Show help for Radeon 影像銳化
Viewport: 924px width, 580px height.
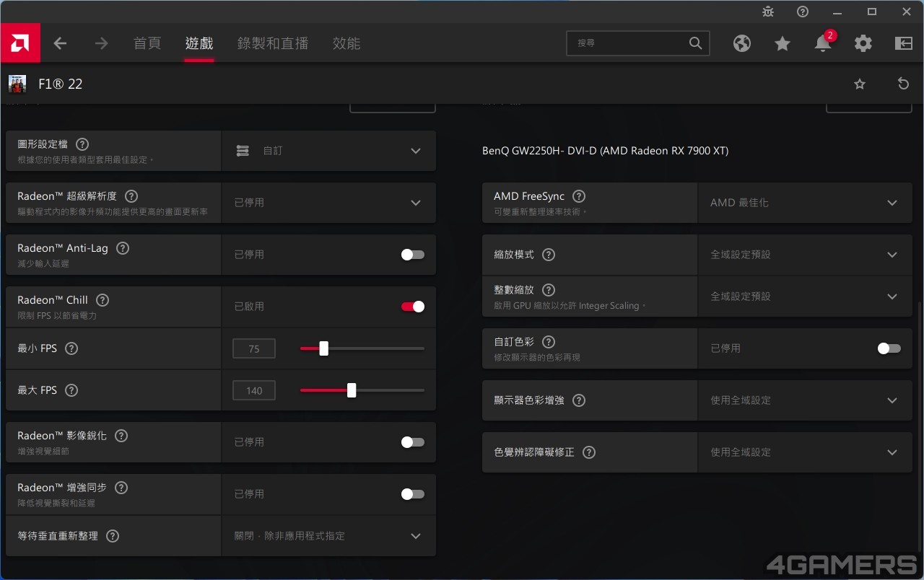coord(121,436)
